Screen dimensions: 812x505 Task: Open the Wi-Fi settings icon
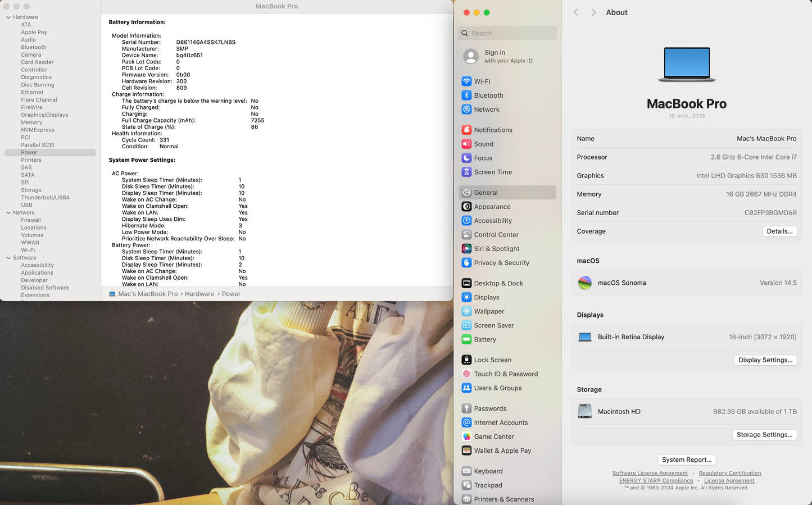[x=466, y=81]
